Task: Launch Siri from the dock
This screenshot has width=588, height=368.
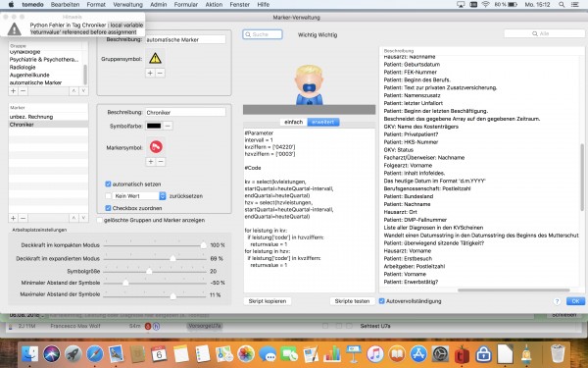Action: pos(52,353)
